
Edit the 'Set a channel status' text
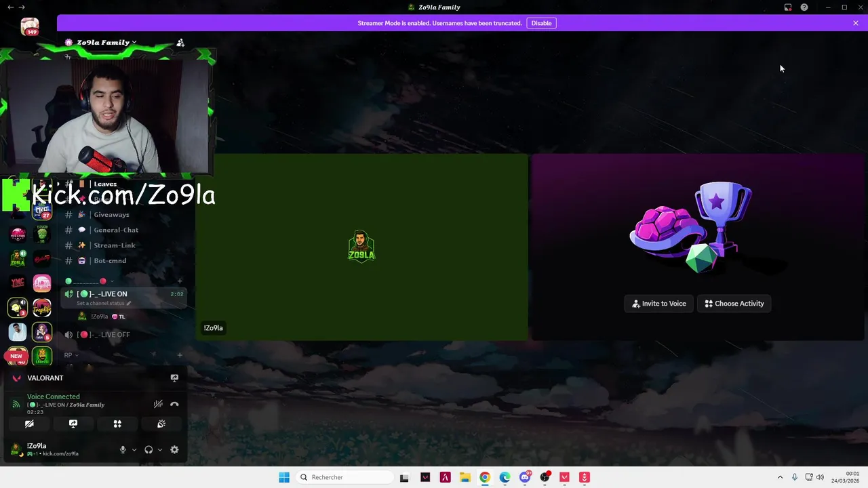coord(104,304)
